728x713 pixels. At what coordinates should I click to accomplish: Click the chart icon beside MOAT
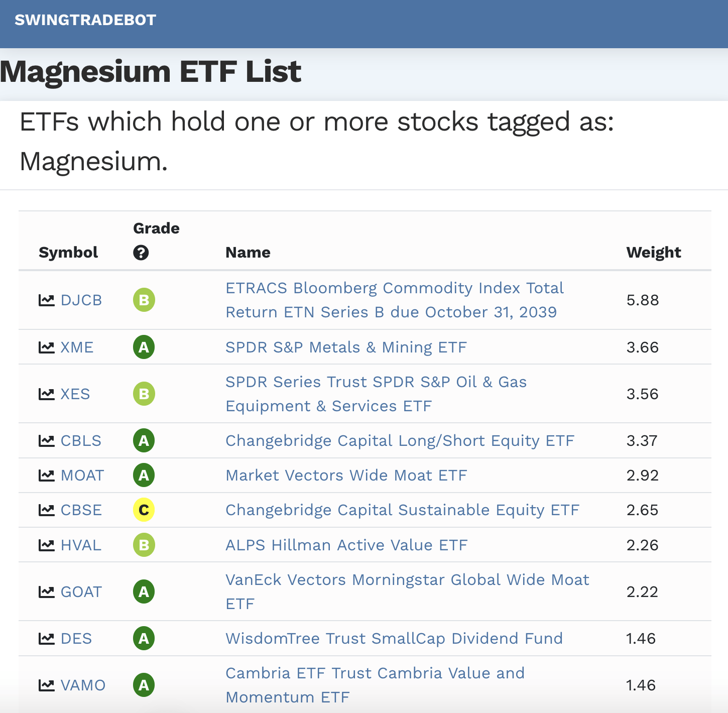(47, 476)
